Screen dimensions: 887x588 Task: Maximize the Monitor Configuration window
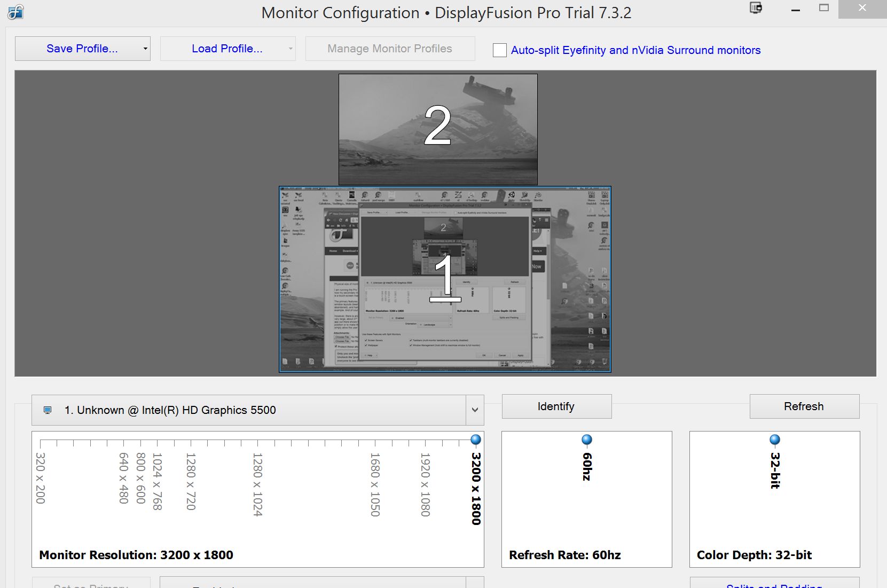(x=824, y=8)
